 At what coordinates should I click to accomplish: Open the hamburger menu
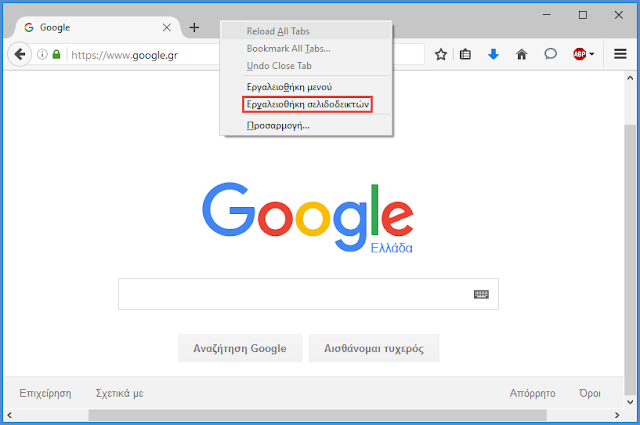[x=620, y=54]
